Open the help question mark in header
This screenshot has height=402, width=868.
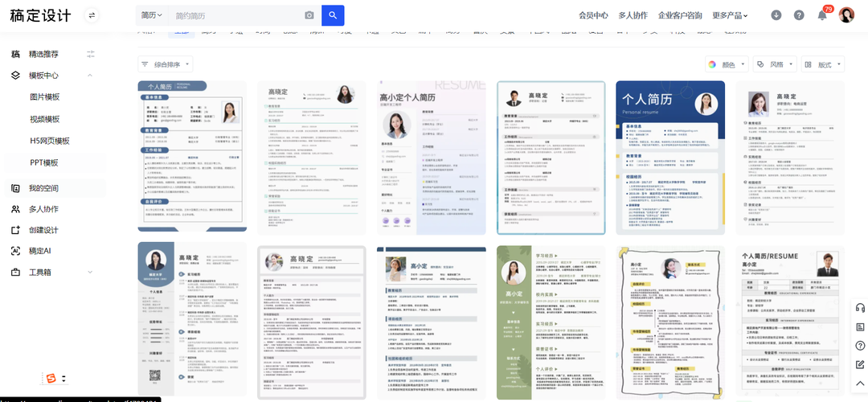pos(799,15)
